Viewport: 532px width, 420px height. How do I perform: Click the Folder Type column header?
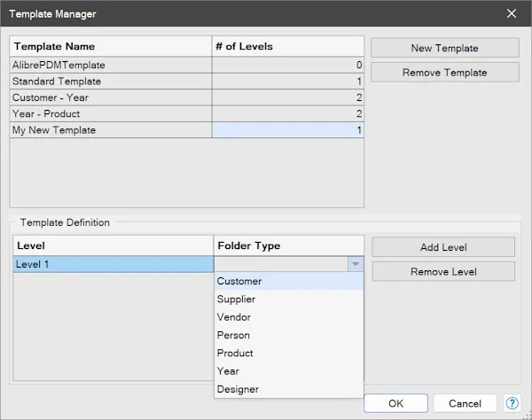click(289, 245)
